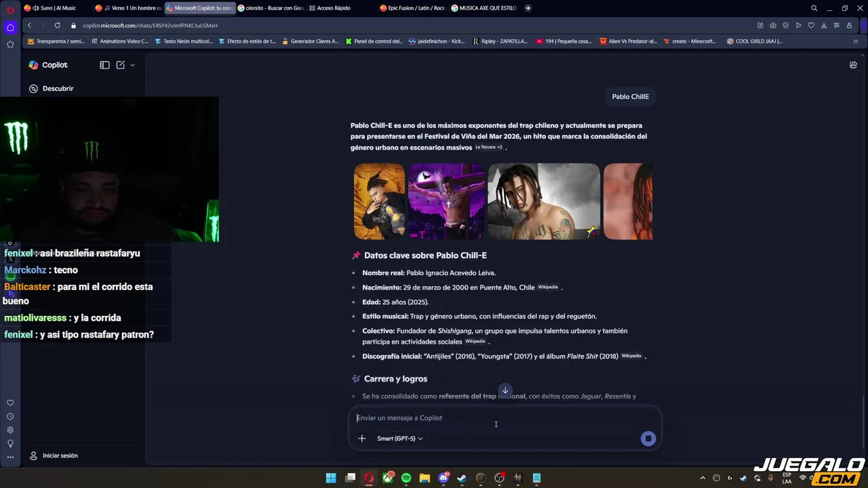Image resolution: width=868 pixels, height=488 pixels.
Task: Open the purple cross image thumbnail
Action: coord(446,201)
